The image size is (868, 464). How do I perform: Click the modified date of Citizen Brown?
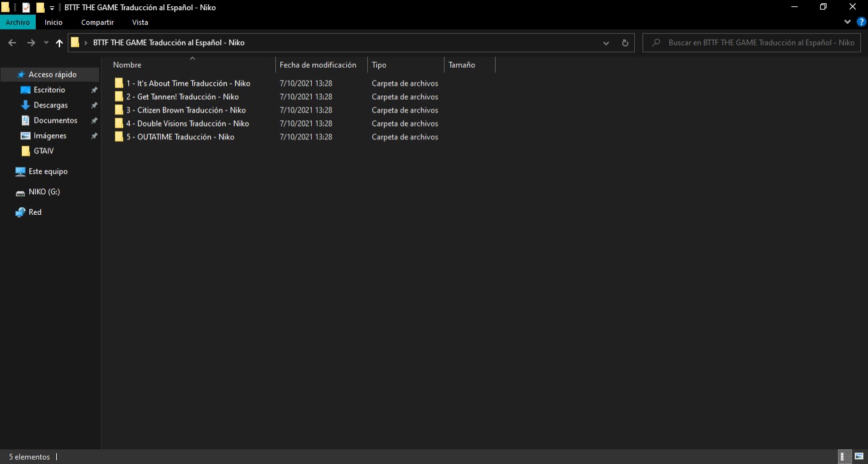coord(306,111)
